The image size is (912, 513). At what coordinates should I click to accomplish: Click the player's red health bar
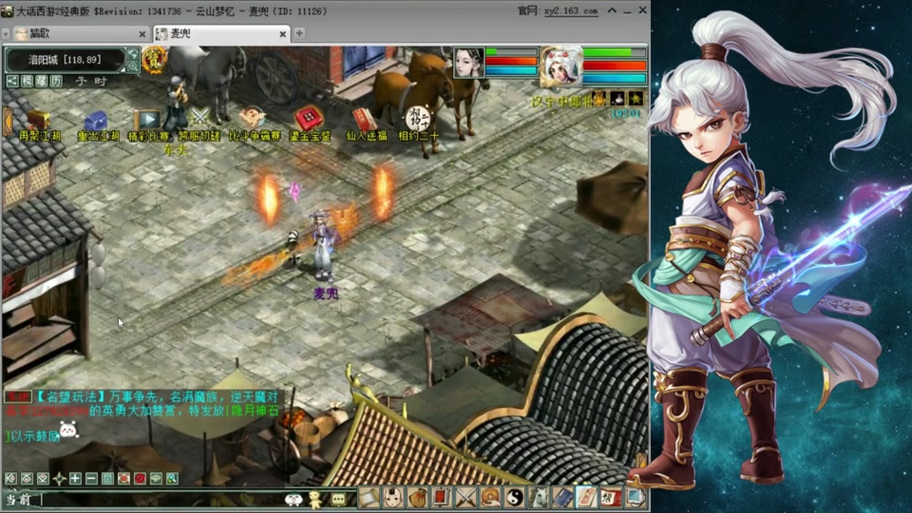[x=614, y=65]
